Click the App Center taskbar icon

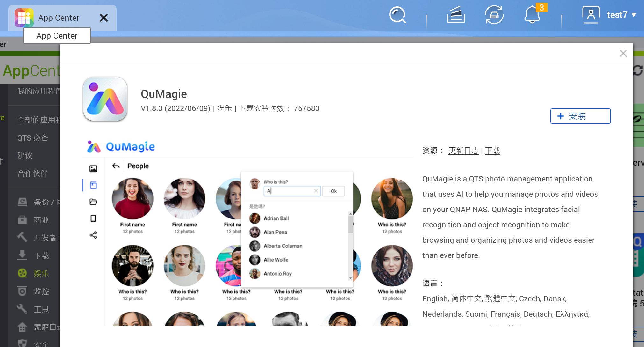[24, 18]
